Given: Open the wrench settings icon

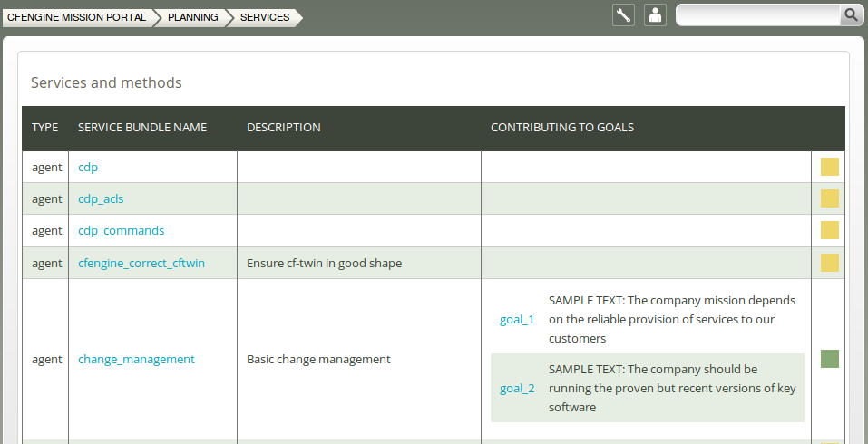Looking at the screenshot, I should coord(623,14).
